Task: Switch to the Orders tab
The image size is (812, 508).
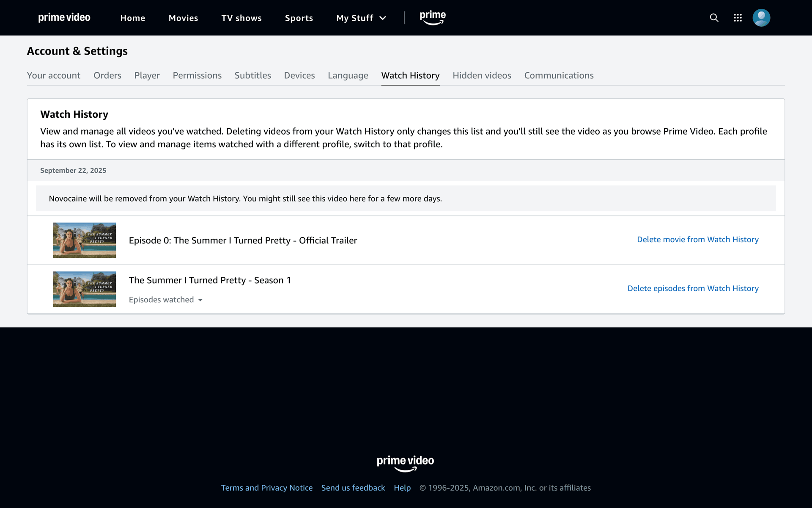Action: 107,75
